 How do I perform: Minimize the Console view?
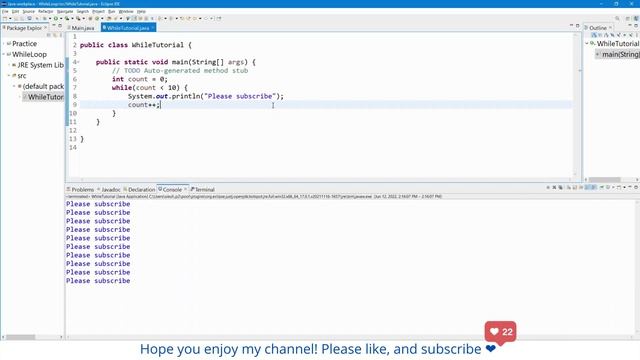click(x=630, y=187)
